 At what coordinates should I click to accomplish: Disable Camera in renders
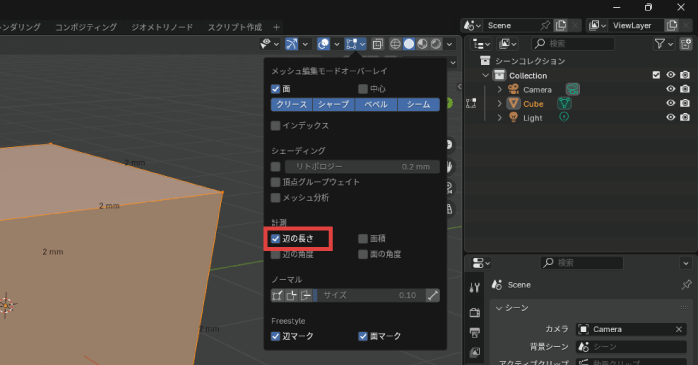[685, 89]
